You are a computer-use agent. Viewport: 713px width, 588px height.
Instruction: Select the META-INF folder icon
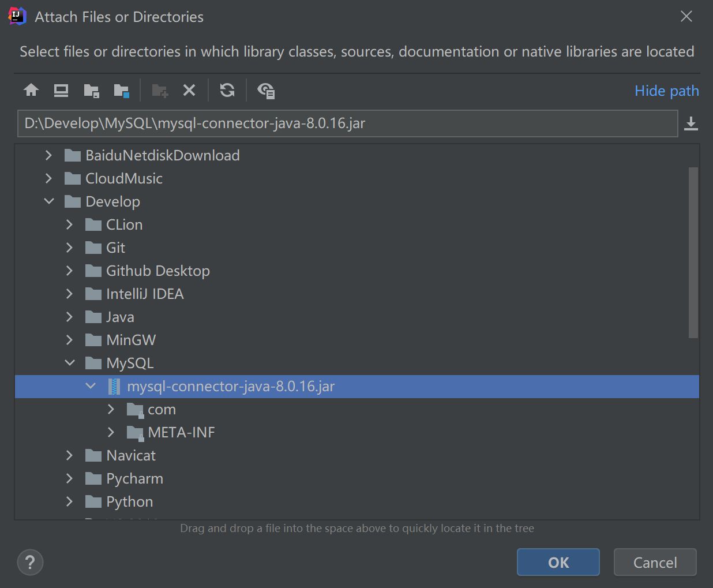[x=135, y=433]
